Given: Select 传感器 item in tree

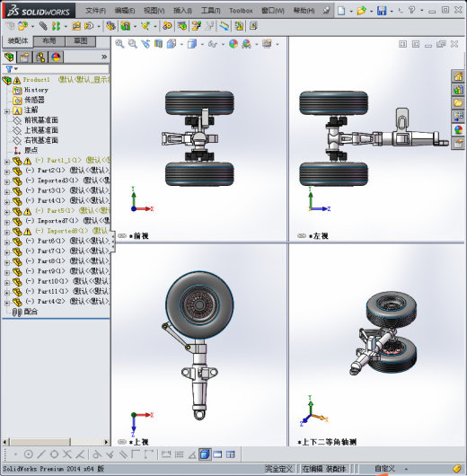Looking at the screenshot, I should 34,100.
